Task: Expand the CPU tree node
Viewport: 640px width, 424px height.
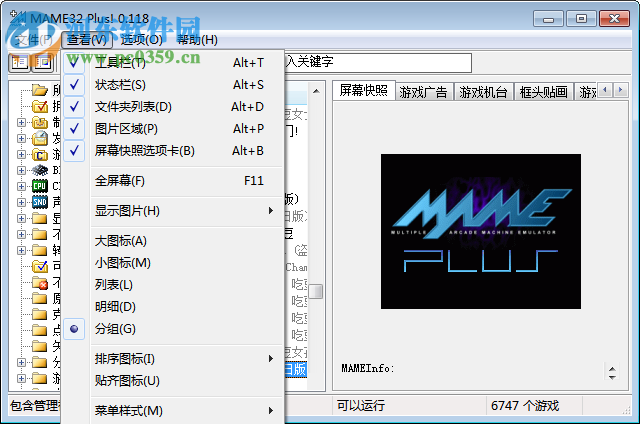Action: click(21, 186)
